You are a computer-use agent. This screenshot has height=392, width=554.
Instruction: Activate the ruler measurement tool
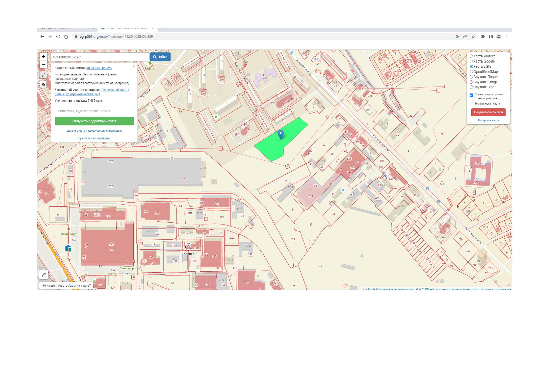coord(44,275)
